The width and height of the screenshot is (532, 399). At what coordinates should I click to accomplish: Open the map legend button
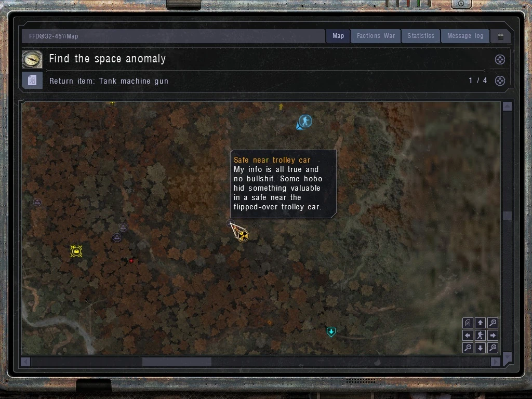[468, 323]
